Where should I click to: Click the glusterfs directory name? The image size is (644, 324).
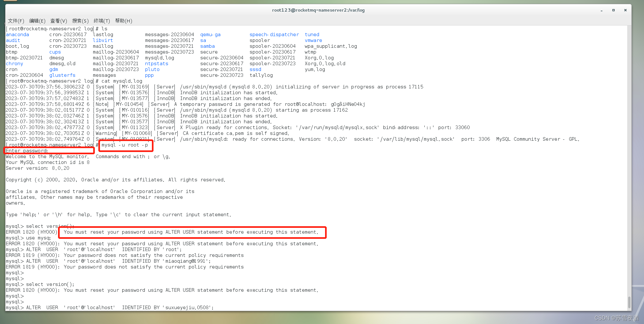[x=62, y=75]
